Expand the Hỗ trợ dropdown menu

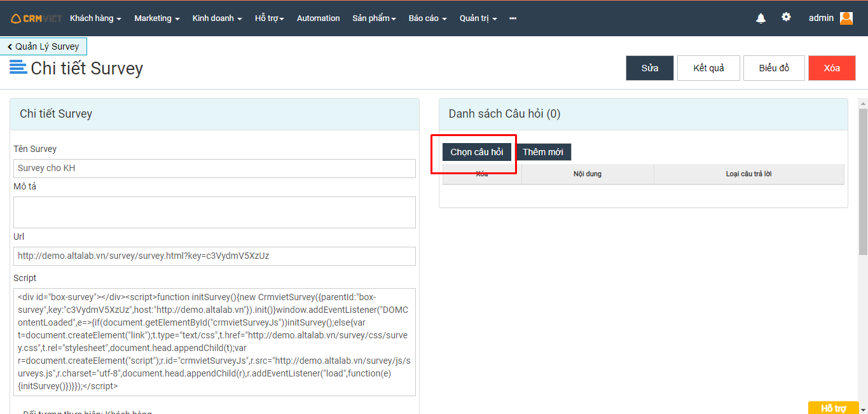tap(270, 18)
